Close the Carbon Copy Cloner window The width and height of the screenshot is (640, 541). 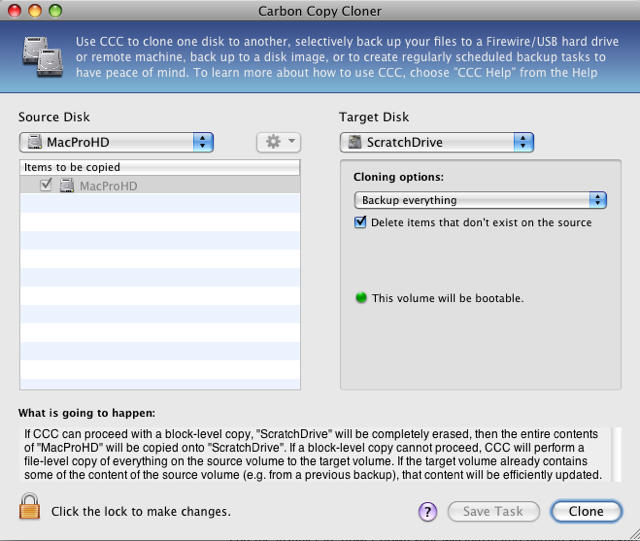(x=14, y=11)
